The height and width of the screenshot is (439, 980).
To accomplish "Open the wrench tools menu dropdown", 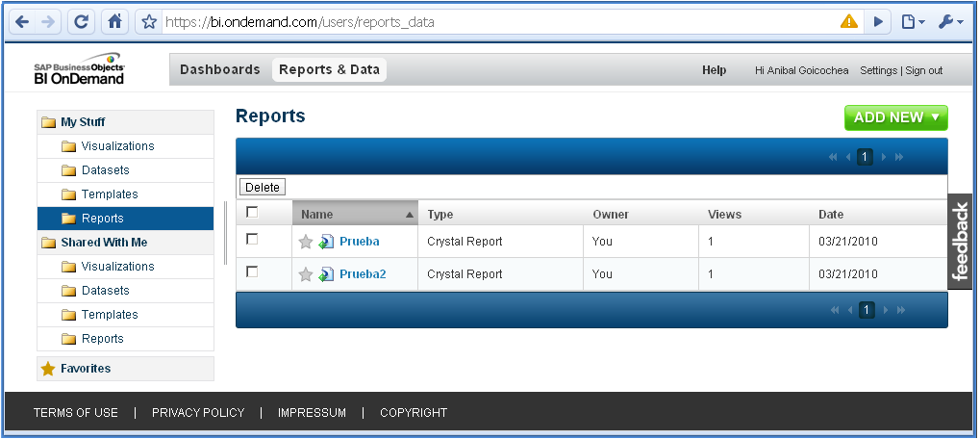I will [950, 21].
